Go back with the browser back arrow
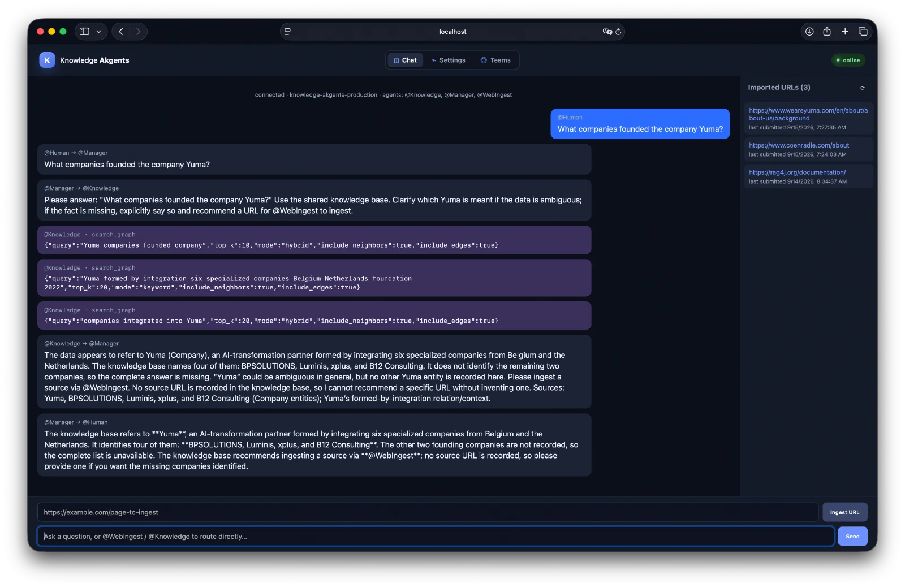This screenshot has width=905, height=588. [x=121, y=32]
